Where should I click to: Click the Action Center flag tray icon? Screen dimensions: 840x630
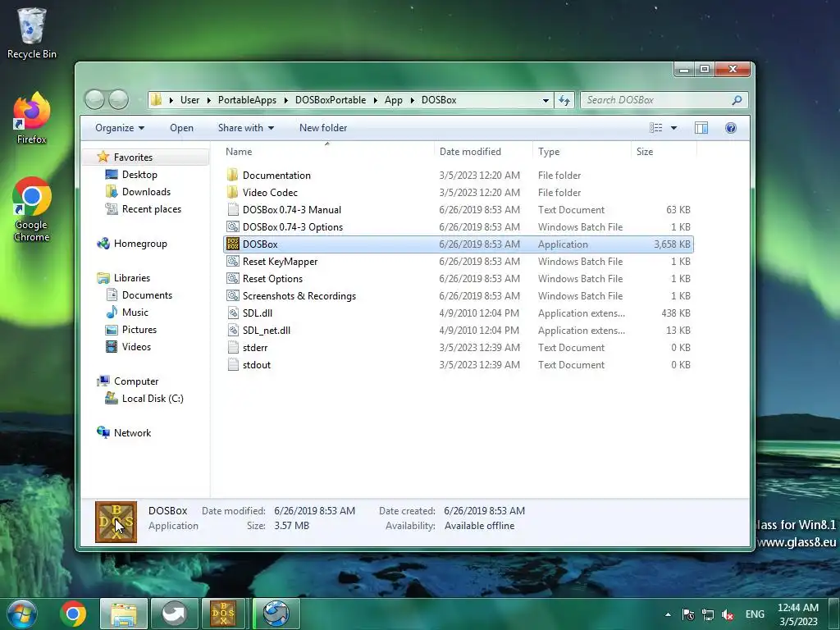[688, 614]
